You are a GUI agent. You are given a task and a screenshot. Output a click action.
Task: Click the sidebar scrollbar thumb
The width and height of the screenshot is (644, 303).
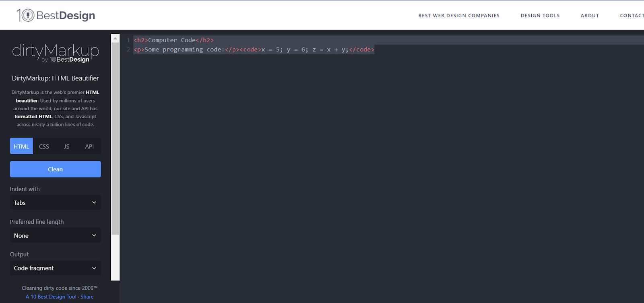115,138
